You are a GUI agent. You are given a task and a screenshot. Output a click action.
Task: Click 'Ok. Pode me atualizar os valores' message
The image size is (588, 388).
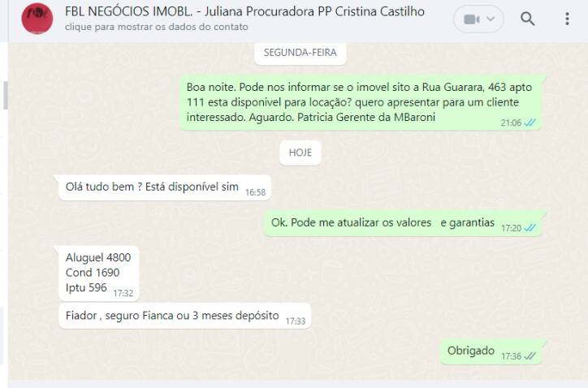403,223
